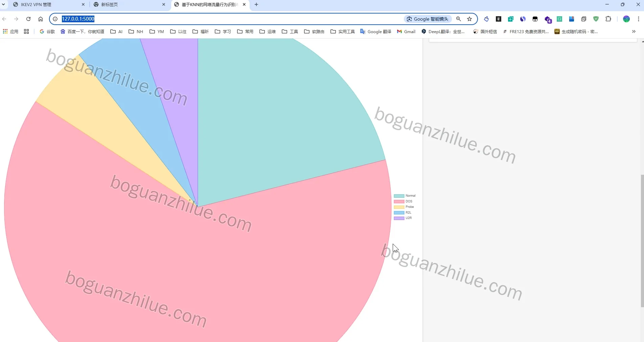Open the 工具 bookmarks folder
This screenshot has height=342, width=644.
[x=290, y=31]
